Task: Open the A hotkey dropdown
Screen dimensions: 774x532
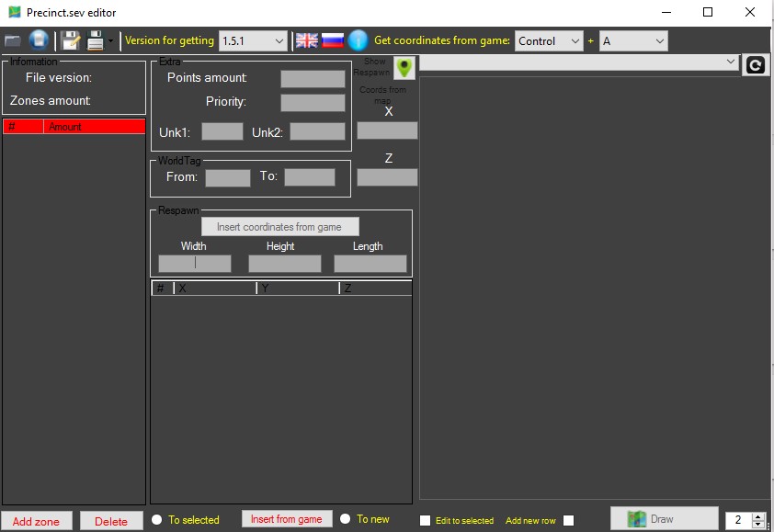Action: click(x=633, y=41)
